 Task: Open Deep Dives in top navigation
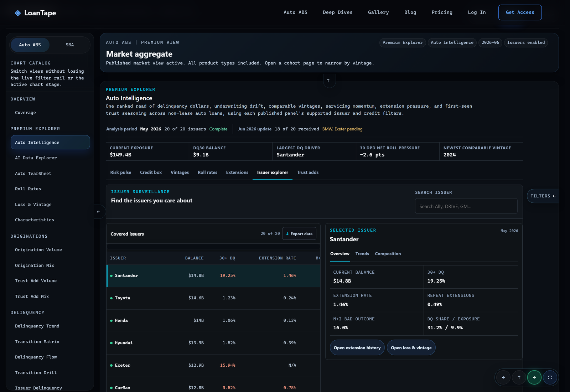pyautogui.click(x=338, y=12)
